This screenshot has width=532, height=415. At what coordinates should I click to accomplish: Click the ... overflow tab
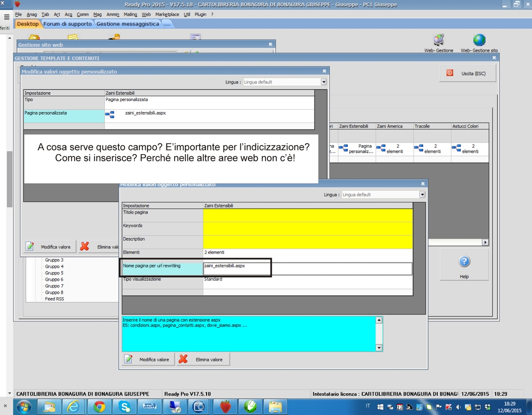click(x=167, y=24)
